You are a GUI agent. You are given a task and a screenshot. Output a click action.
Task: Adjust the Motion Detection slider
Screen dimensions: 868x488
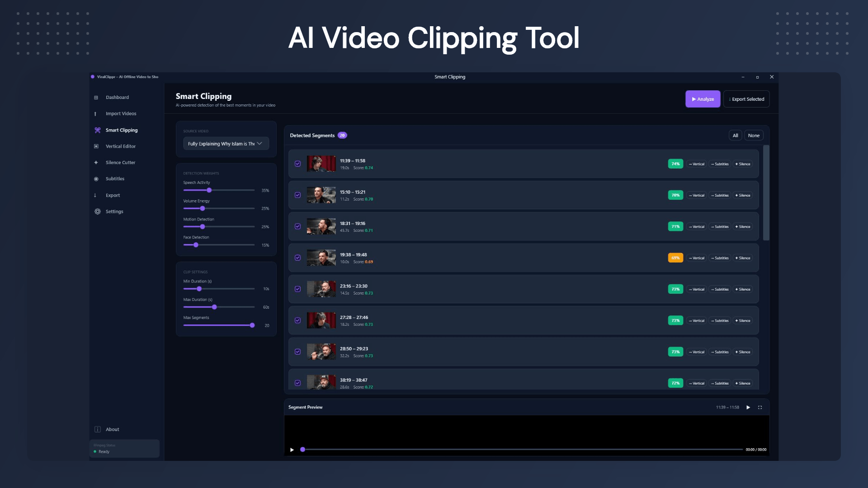click(219, 227)
